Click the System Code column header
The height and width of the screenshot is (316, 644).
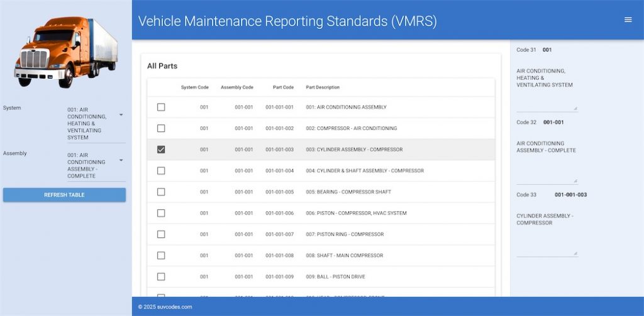[194, 87]
